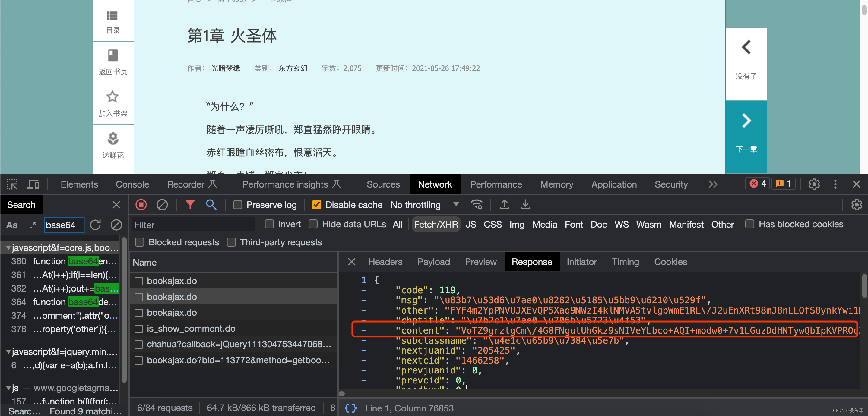Check the Invert checkbox
Viewport: 868px width, 416px height.
tap(269, 224)
